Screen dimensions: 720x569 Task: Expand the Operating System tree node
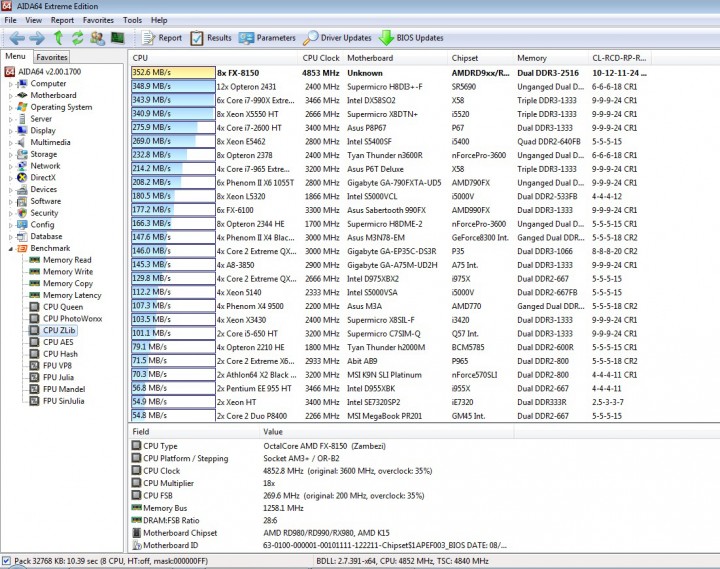tap(11, 107)
